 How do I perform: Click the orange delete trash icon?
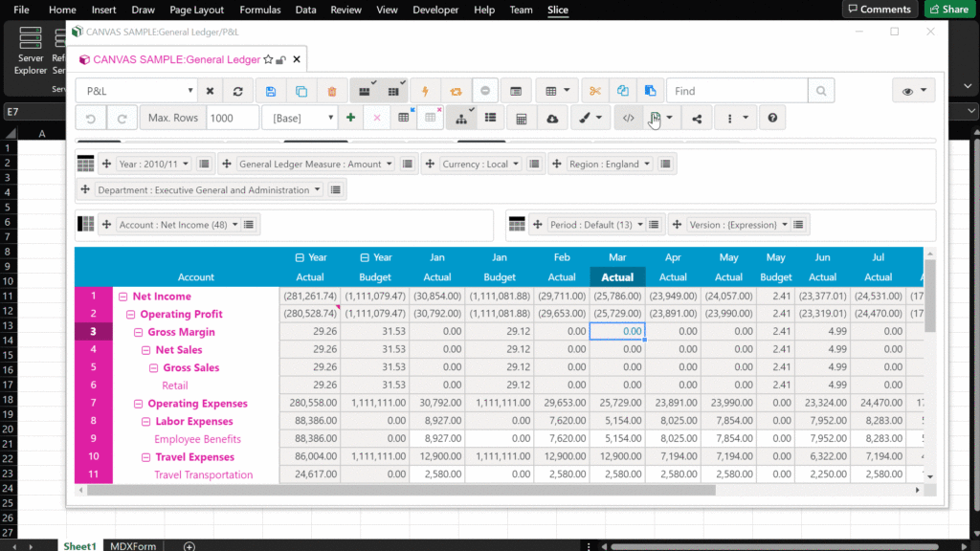[x=332, y=91]
